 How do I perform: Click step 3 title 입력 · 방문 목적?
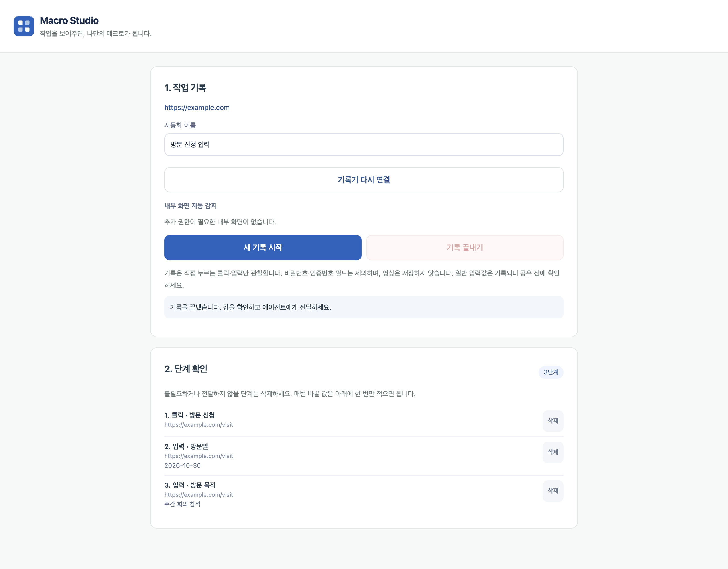click(190, 485)
